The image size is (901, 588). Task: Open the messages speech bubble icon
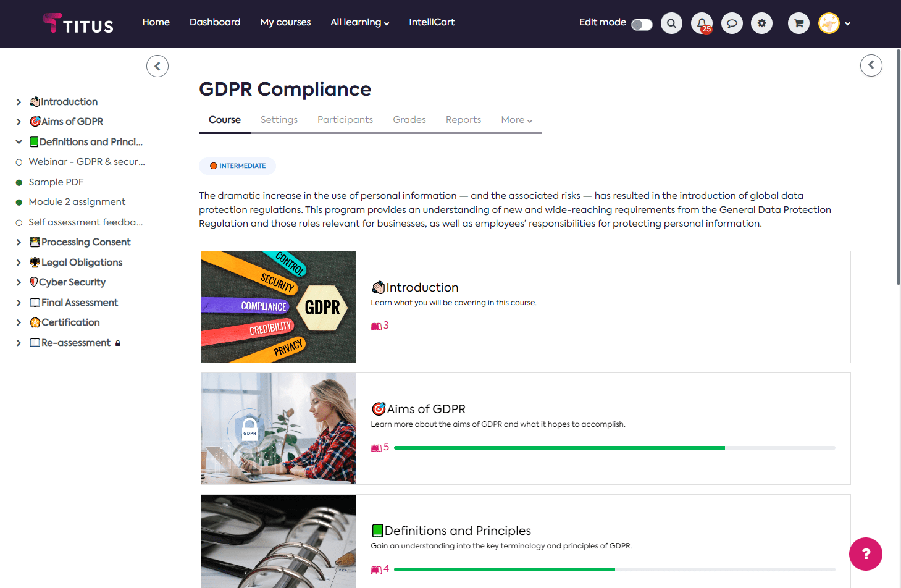pos(732,23)
